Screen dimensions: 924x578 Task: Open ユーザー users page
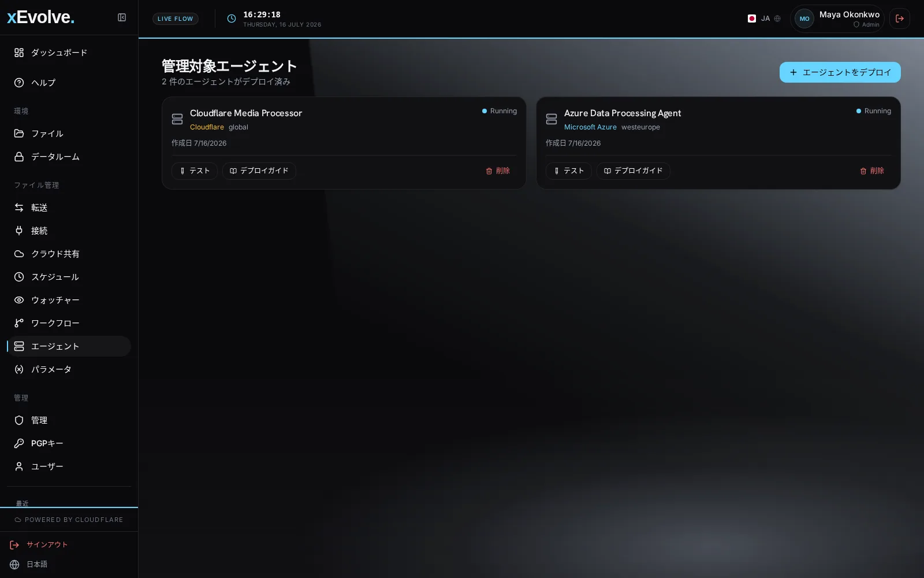69,466
